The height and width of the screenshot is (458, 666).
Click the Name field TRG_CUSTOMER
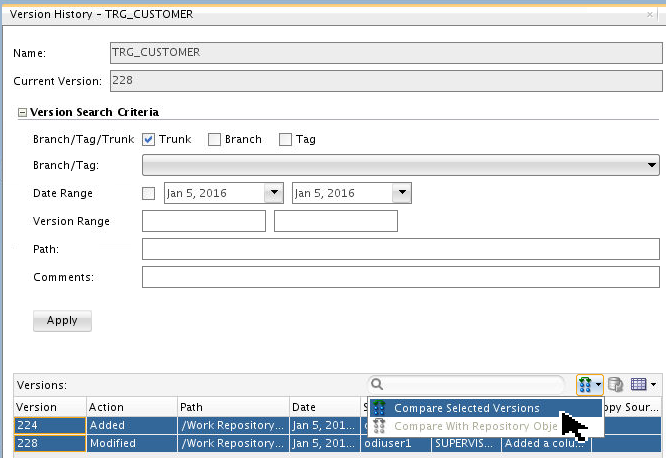coord(386,53)
